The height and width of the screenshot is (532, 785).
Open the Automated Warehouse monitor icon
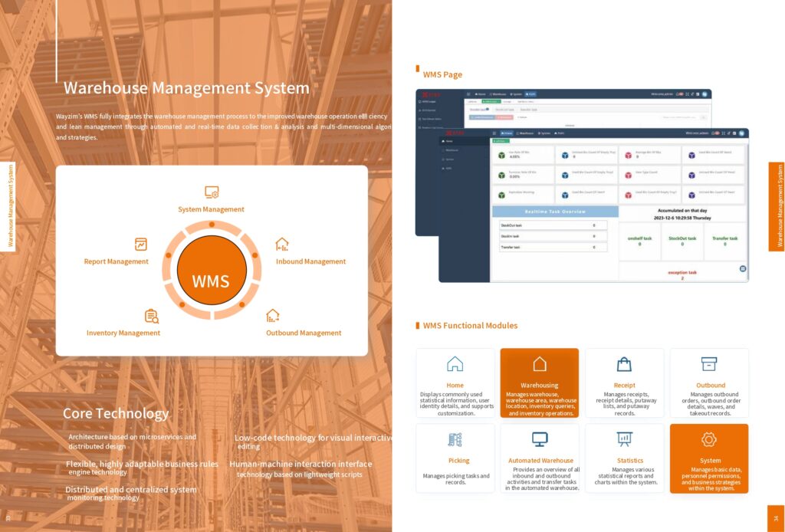tap(540, 439)
